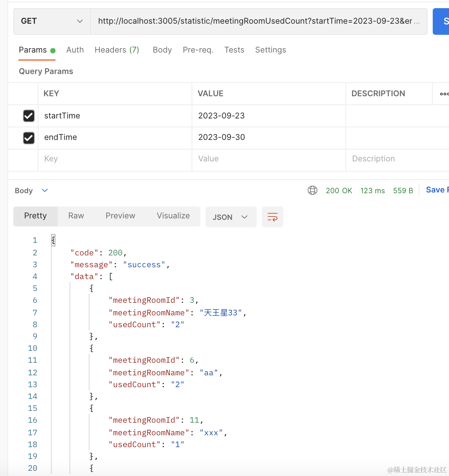Viewport: 449px width, 476px height.
Task: Toggle the wrap lines icon
Action: click(273, 217)
